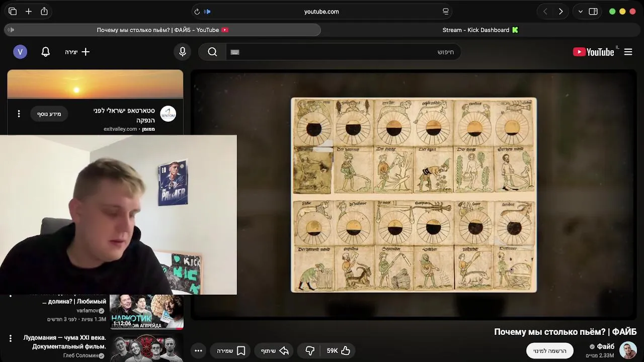Reload the current page

(x=197, y=12)
